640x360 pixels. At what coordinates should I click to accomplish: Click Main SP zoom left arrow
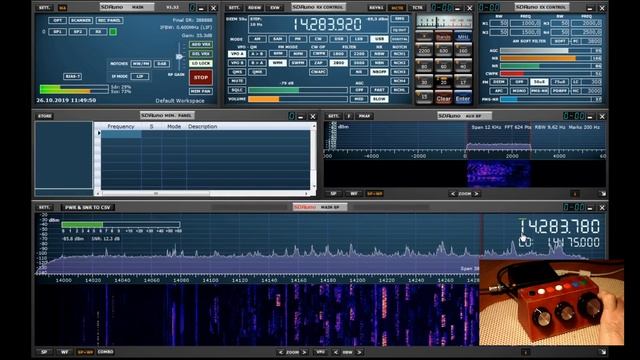pos(281,352)
